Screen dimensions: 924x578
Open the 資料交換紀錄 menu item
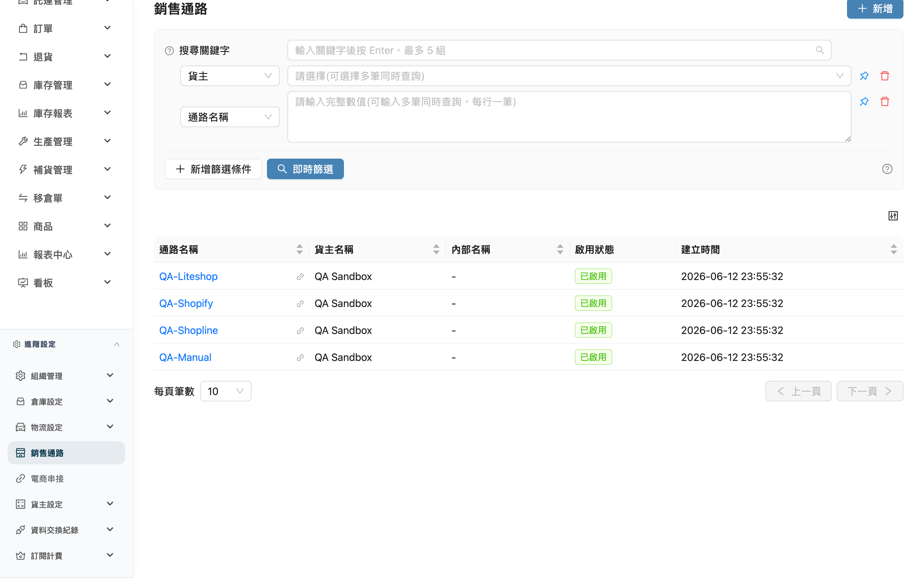tap(66, 530)
